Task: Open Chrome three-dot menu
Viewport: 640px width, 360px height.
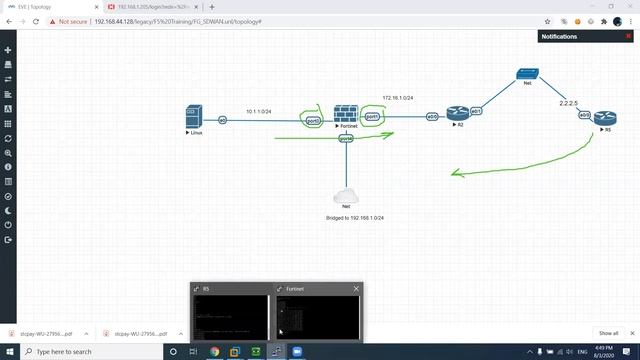Action: point(631,22)
